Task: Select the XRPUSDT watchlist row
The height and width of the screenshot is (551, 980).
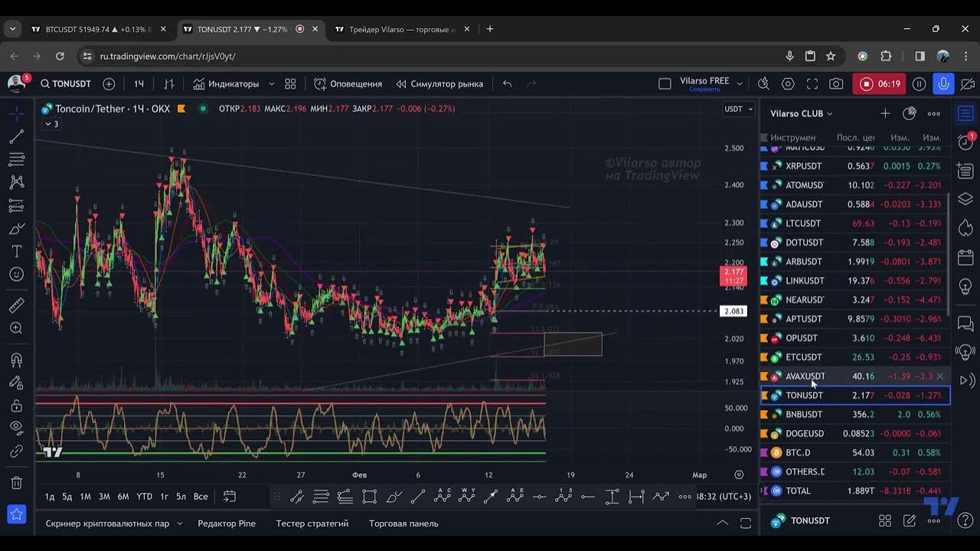Action: coord(854,166)
